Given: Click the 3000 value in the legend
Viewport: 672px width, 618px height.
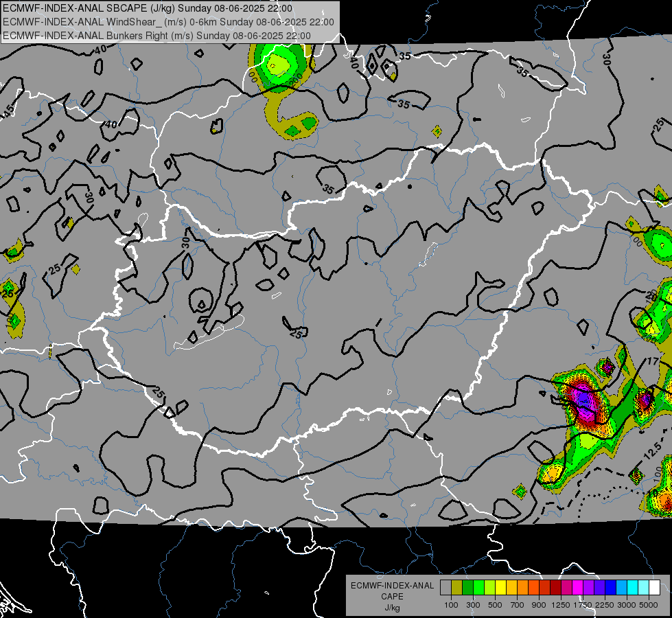Looking at the screenshot, I should pyautogui.click(x=627, y=605).
